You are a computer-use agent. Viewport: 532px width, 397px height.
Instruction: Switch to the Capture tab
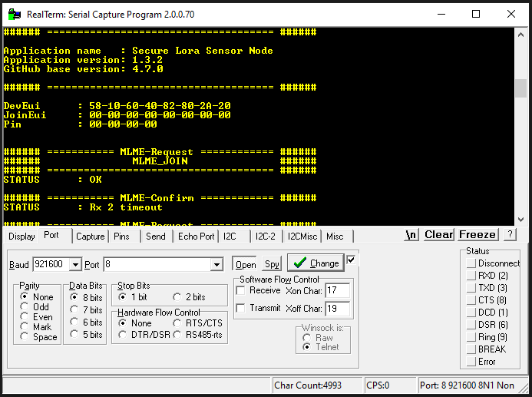pos(91,237)
